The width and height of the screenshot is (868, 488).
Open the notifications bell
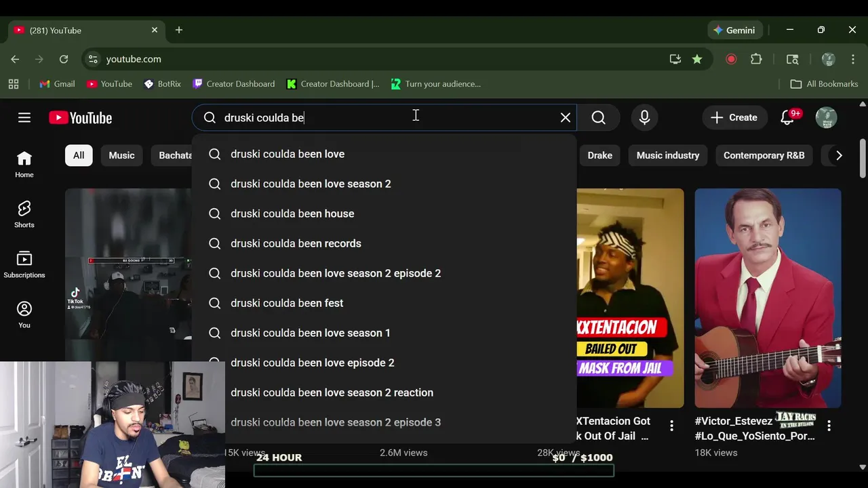[x=787, y=117]
